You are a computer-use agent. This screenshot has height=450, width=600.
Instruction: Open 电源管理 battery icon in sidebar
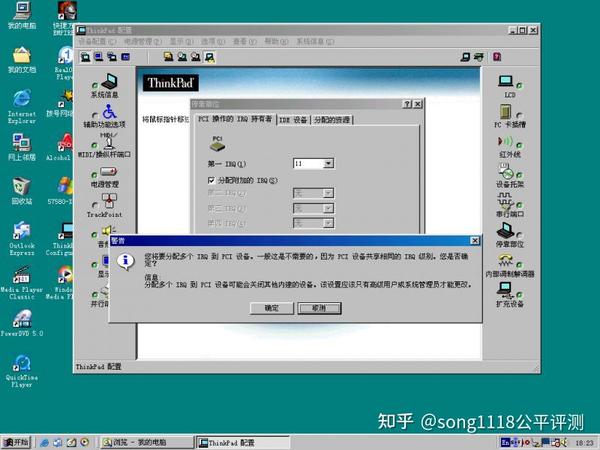click(109, 171)
